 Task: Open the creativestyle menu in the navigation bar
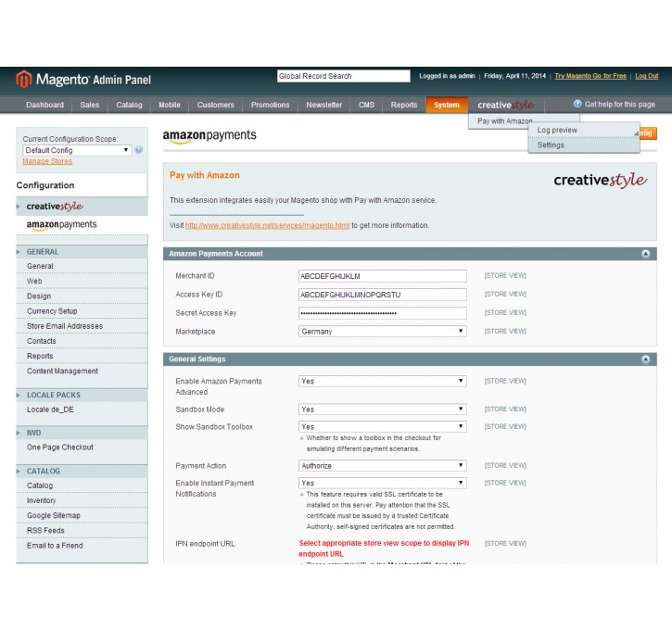(x=506, y=105)
